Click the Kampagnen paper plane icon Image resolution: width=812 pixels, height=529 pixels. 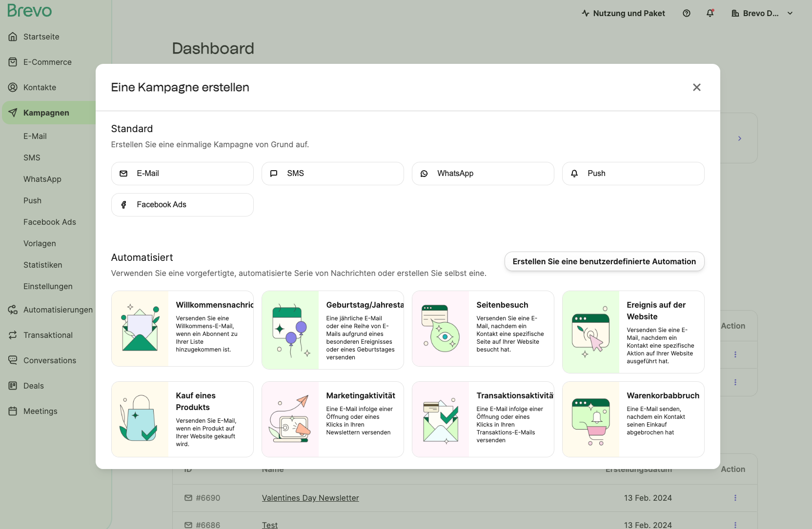click(x=13, y=113)
